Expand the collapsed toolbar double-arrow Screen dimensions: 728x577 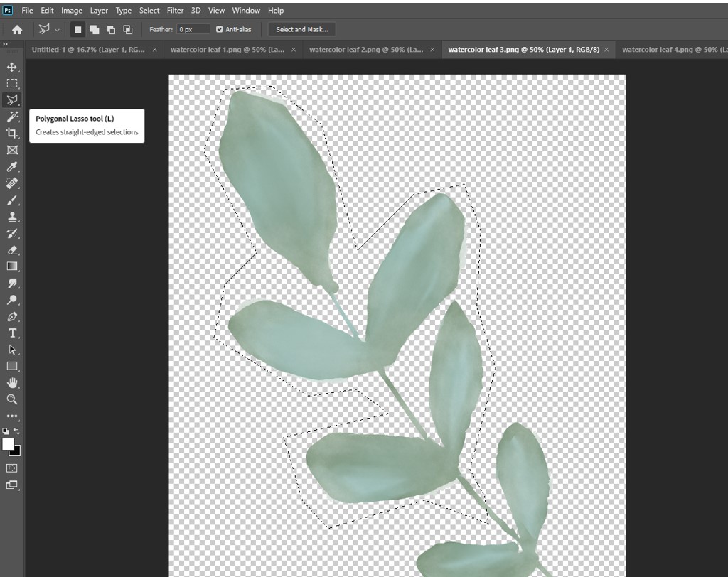click(x=5, y=44)
